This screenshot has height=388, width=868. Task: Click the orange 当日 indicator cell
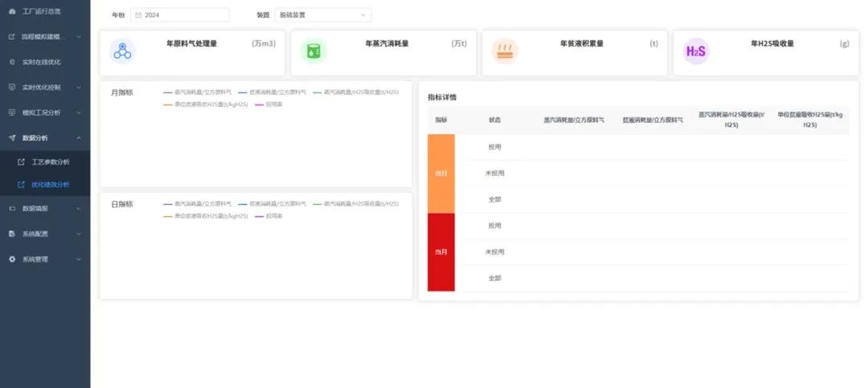tap(441, 174)
